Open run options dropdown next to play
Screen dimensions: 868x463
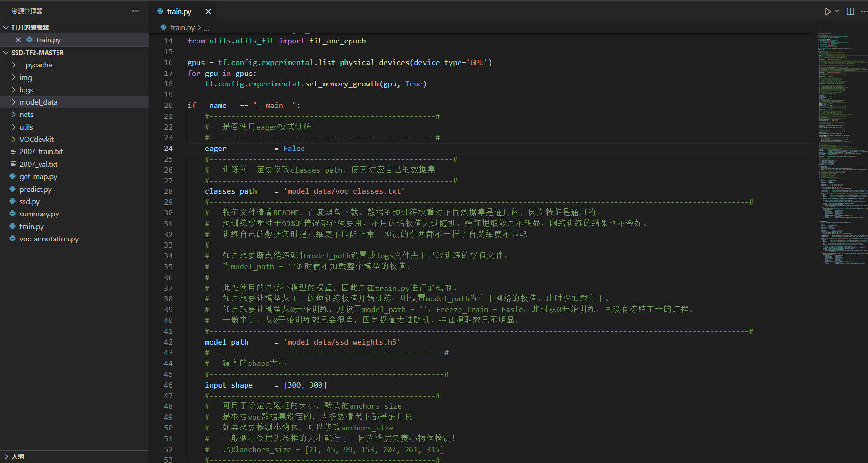pos(837,11)
